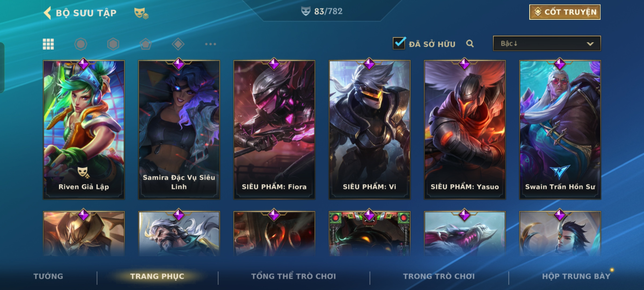Open the Hộp Trưng Bày tab
Screen dimensions: 644x290
click(576, 276)
